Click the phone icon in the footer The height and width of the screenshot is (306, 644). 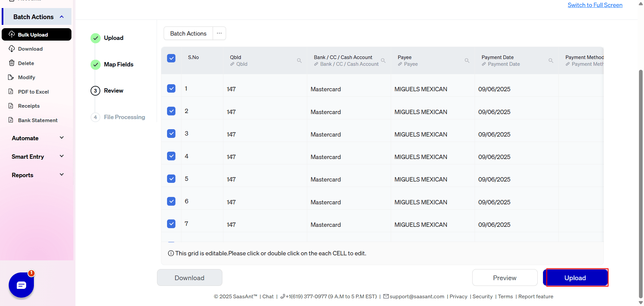click(x=283, y=296)
